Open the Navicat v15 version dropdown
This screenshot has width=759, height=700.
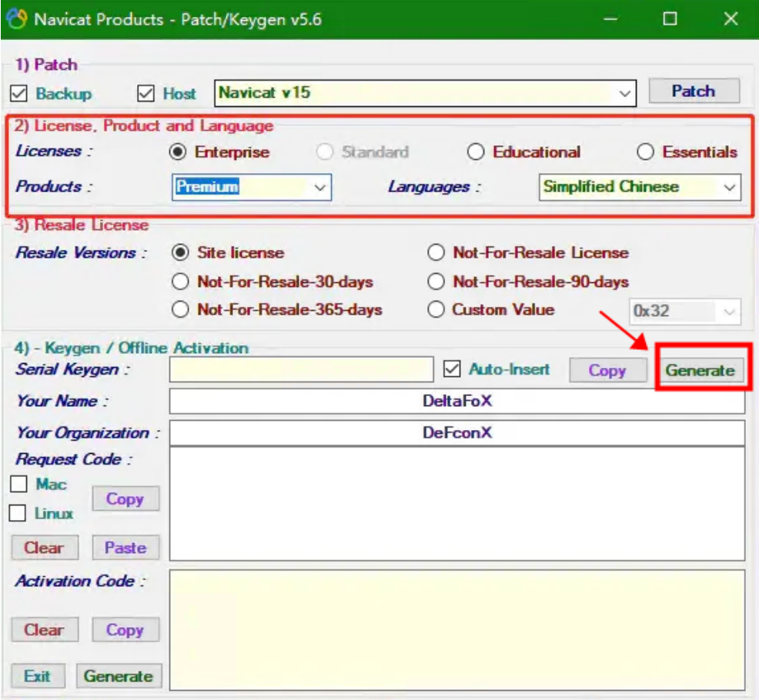click(x=425, y=93)
